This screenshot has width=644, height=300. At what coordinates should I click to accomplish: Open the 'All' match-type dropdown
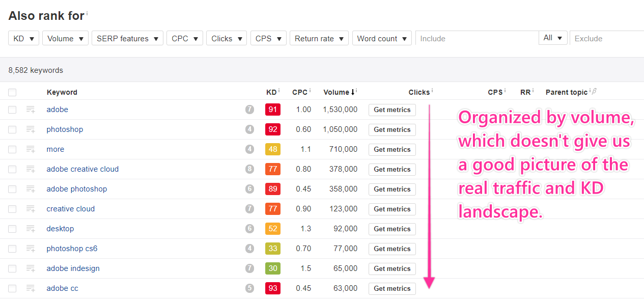pos(553,38)
